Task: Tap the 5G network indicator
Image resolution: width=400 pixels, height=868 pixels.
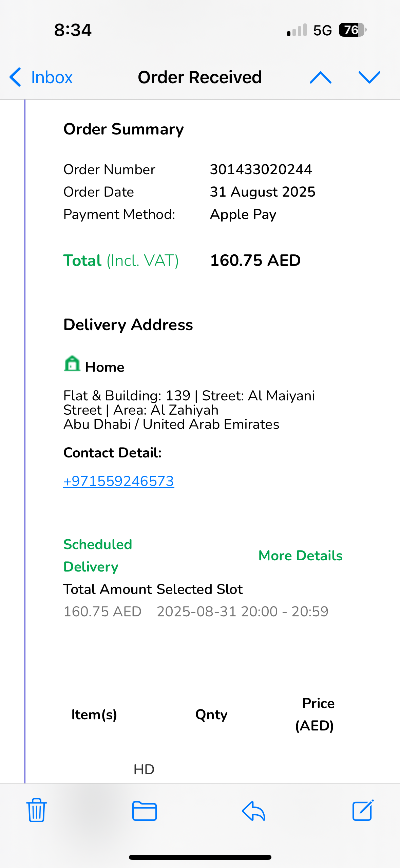Action: (322, 30)
